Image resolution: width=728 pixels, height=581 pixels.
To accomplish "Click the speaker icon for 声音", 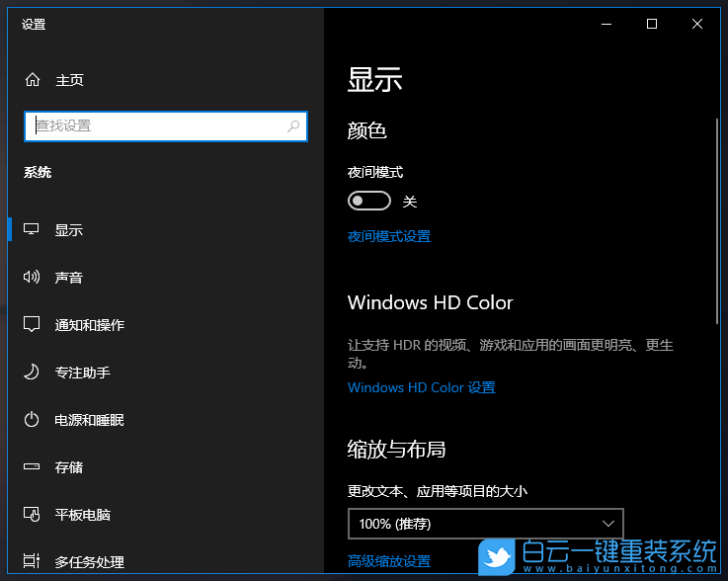I will pyautogui.click(x=32, y=278).
